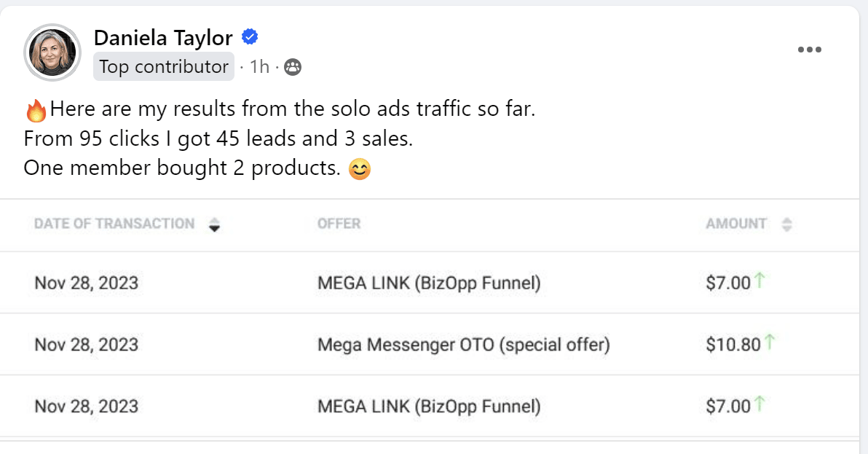Open Daniela Taylor's profile name link
Screen dimensions: 868x454
[x=163, y=37]
